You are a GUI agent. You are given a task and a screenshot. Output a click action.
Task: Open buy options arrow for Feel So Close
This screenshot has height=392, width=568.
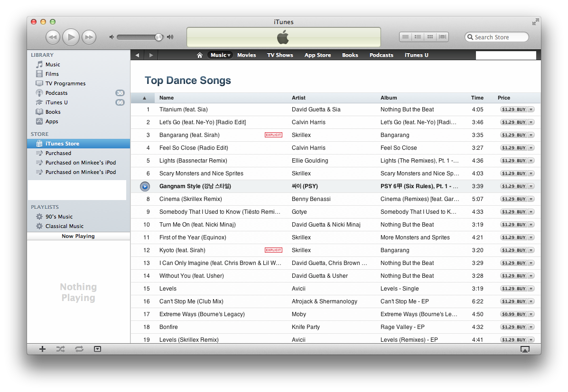pyautogui.click(x=531, y=148)
